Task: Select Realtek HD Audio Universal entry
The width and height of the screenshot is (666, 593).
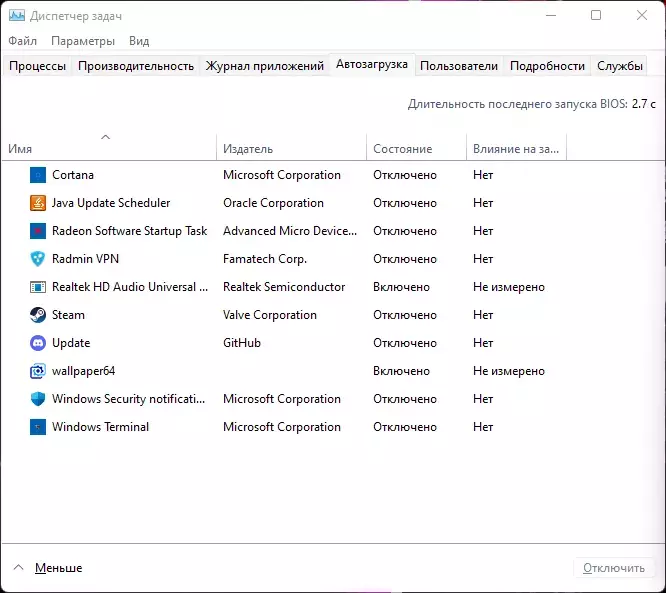Action: coord(130,287)
